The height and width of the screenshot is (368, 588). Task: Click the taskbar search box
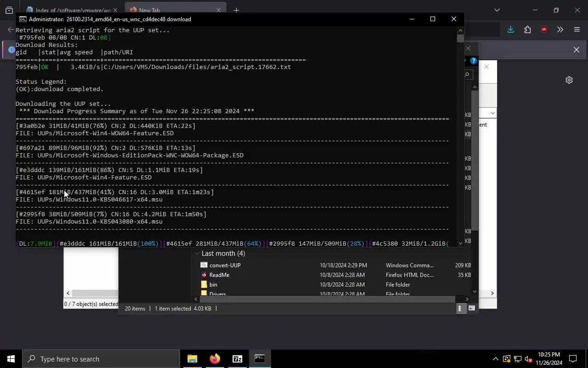tap(101, 359)
